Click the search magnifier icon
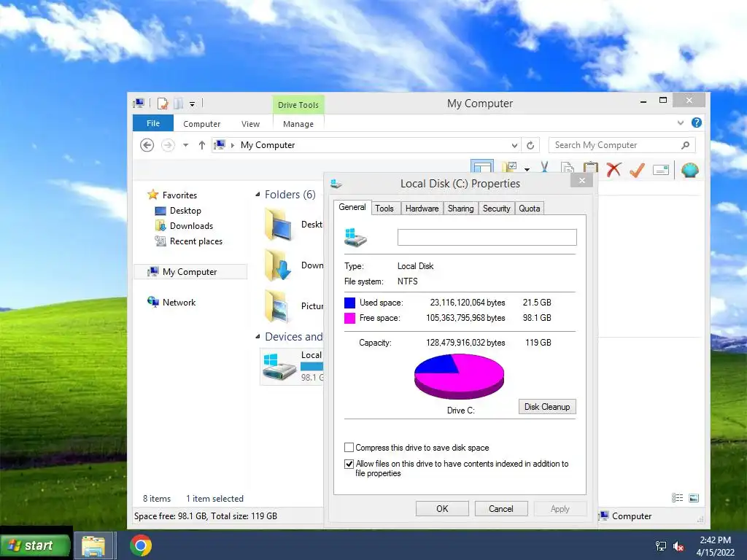 685,145
